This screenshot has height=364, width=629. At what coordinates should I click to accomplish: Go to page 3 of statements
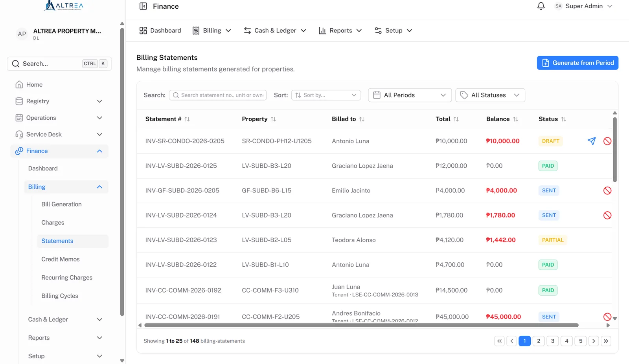[553, 341]
